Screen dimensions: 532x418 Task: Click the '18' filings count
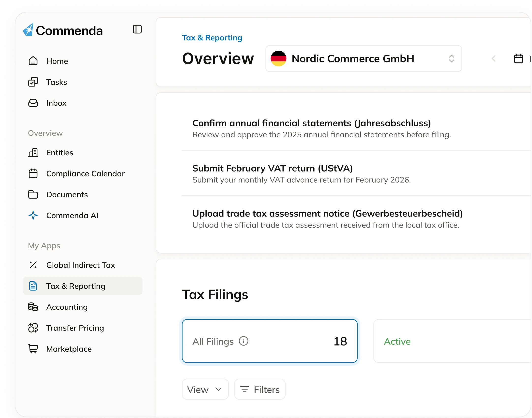[340, 341]
